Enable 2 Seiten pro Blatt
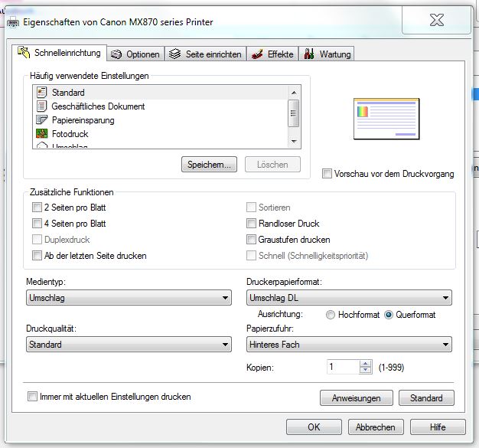This screenshot has height=448, width=479. (37, 208)
